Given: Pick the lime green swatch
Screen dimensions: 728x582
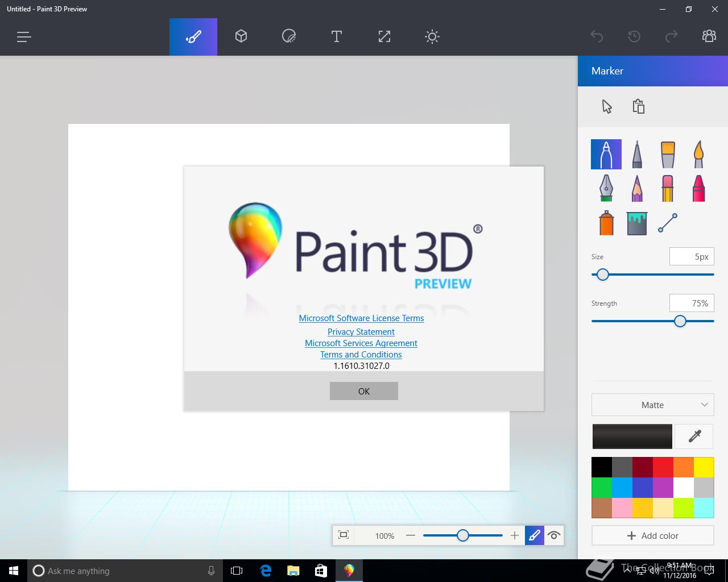Looking at the screenshot, I should tap(684, 508).
